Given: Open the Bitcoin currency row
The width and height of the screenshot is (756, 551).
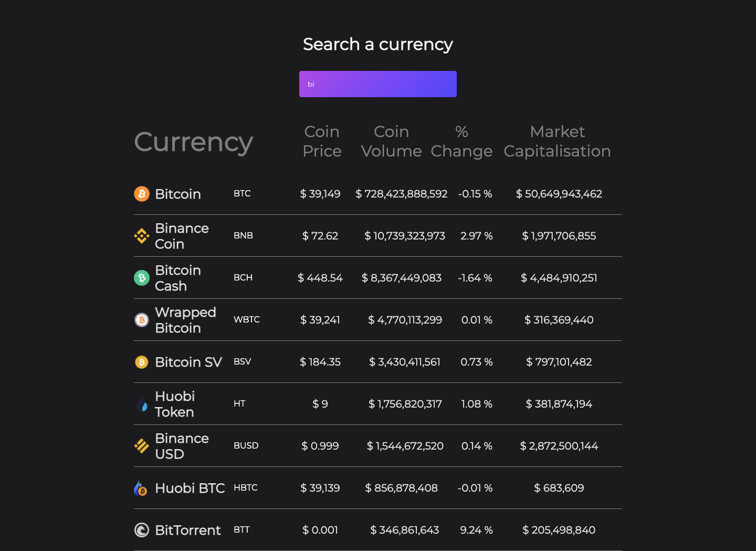Looking at the screenshot, I should pos(378,194).
